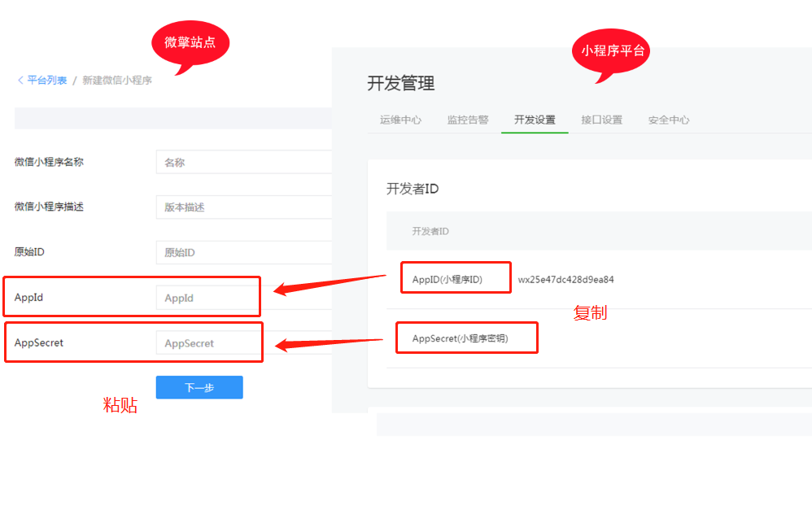Focus the 版本描述 input field
The width and height of the screenshot is (812, 510).
tap(244, 207)
